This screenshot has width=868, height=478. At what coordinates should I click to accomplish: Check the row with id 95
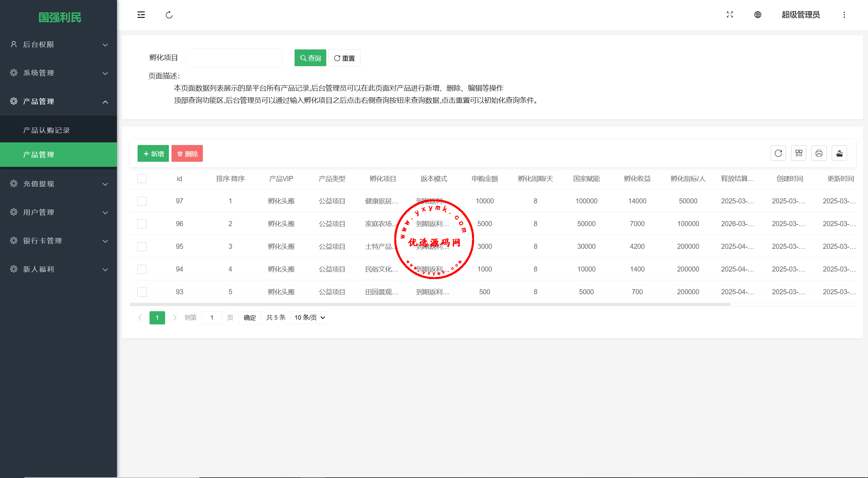(x=142, y=246)
